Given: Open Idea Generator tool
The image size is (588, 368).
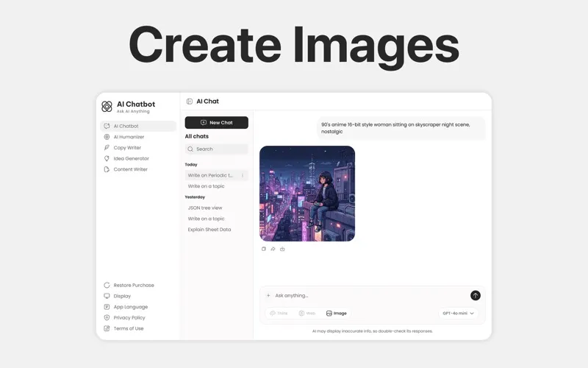Looking at the screenshot, I should pyautogui.click(x=132, y=158).
